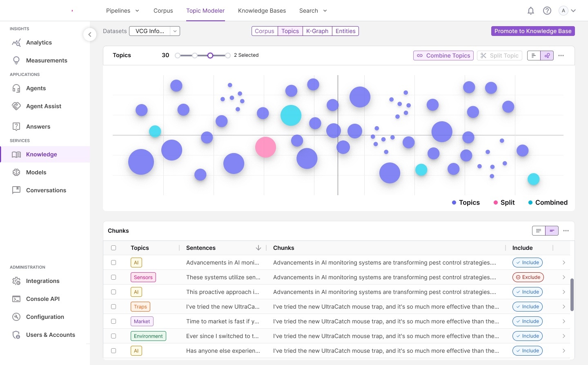
Task: Click the Topics count slider handle
Action: (210, 56)
